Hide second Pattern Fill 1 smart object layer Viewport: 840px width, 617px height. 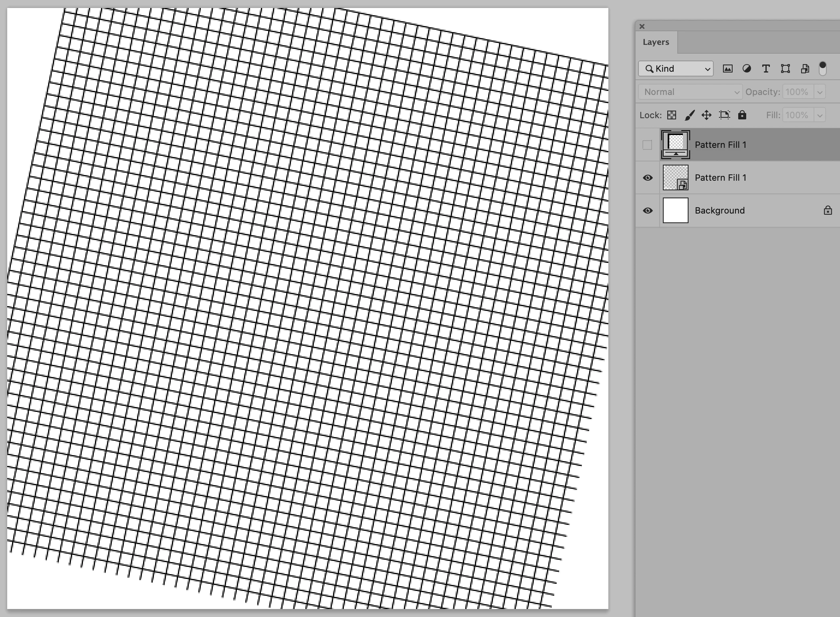point(648,178)
